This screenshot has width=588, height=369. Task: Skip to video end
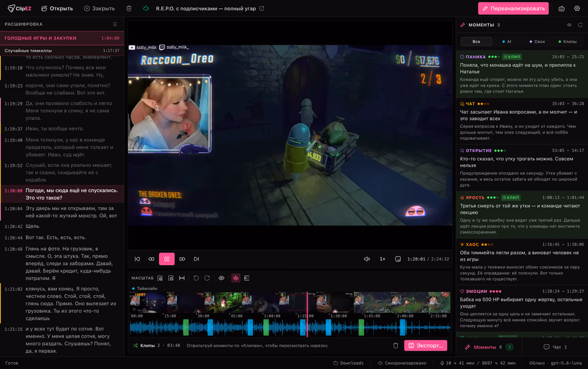coord(196,259)
